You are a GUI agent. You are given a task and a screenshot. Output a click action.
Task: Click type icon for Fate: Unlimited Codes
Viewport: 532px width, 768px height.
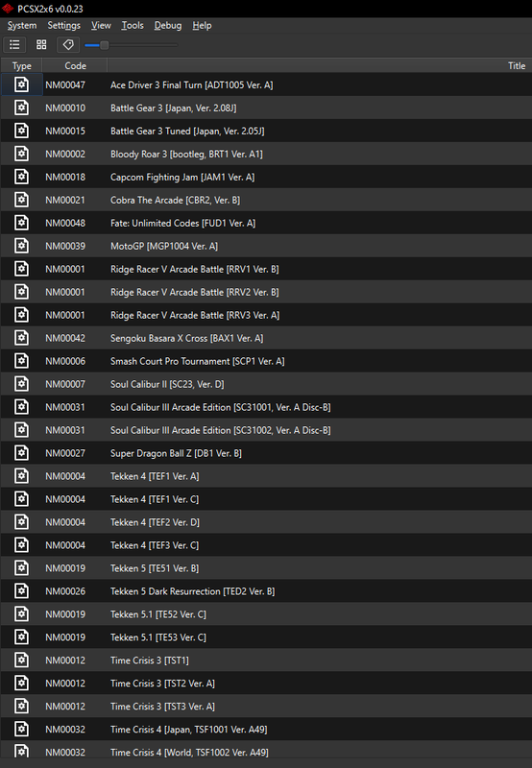(x=21, y=223)
